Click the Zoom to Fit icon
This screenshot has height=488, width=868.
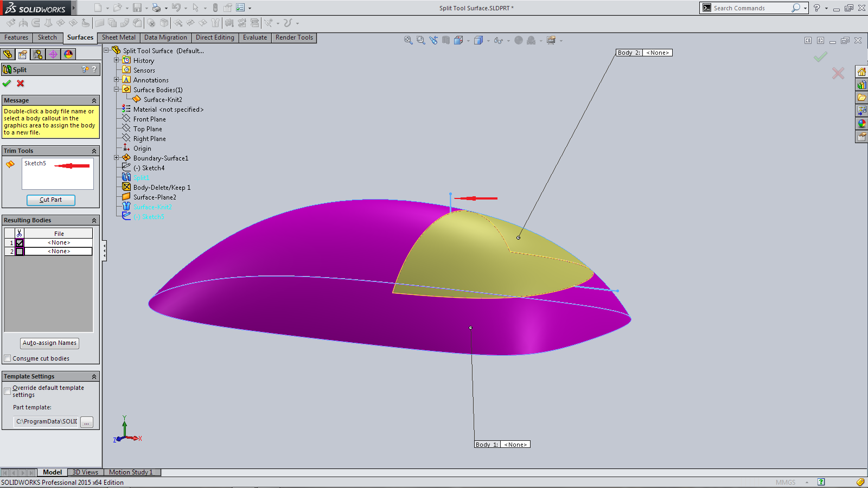coord(409,40)
